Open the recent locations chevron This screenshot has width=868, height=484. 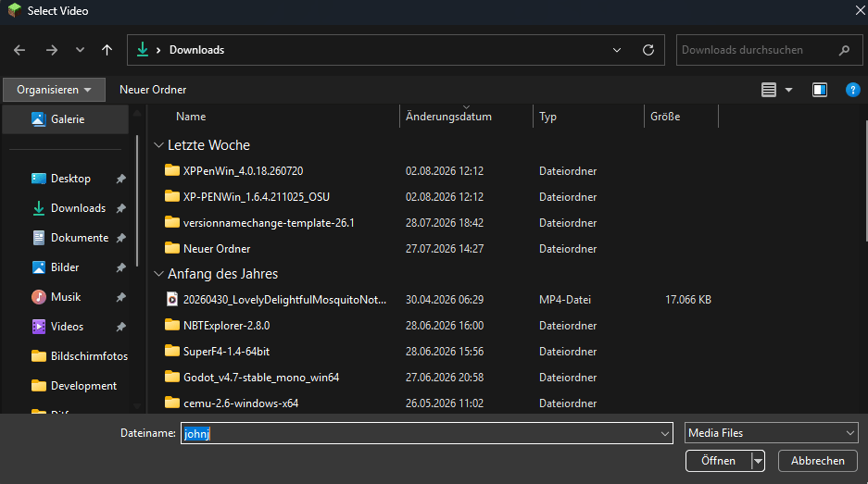point(80,50)
